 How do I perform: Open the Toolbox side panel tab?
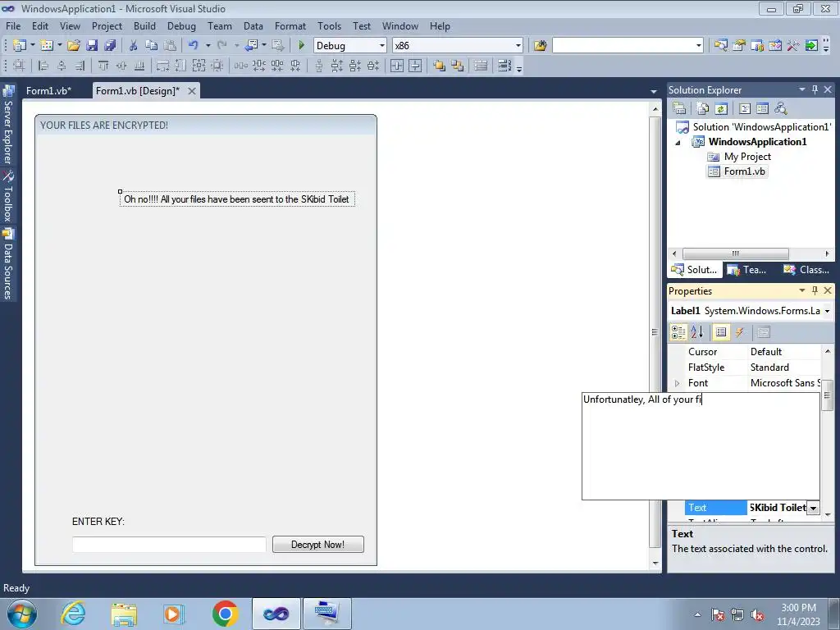click(x=8, y=196)
